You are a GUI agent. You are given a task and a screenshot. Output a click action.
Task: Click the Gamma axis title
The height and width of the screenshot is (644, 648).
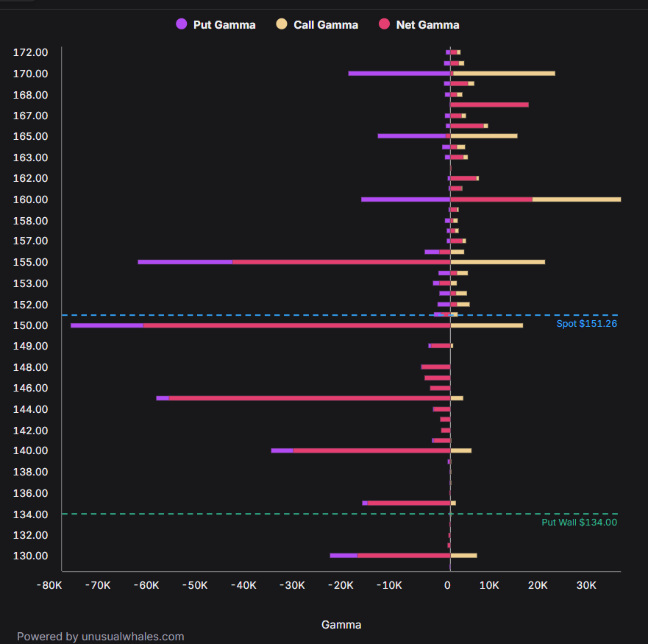[341, 625]
